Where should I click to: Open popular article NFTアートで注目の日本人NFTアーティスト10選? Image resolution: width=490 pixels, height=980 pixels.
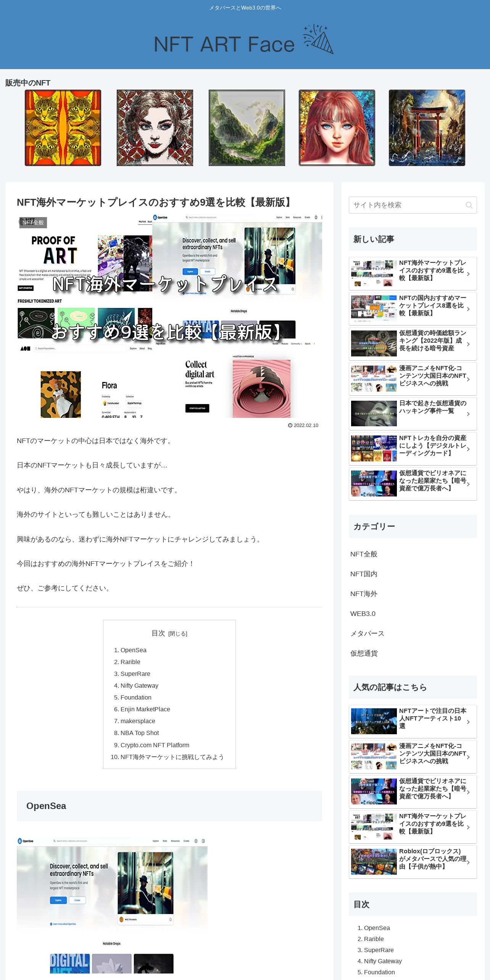(x=413, y=722)
